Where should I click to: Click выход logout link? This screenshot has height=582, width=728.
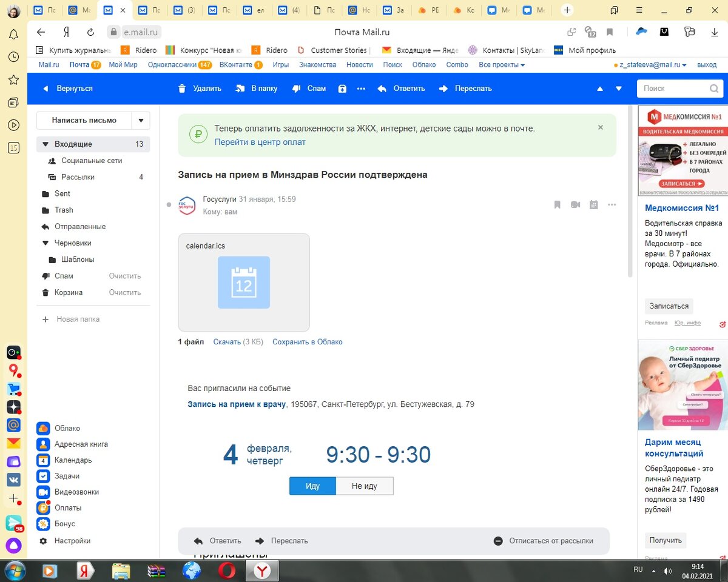tap(707, 65)
